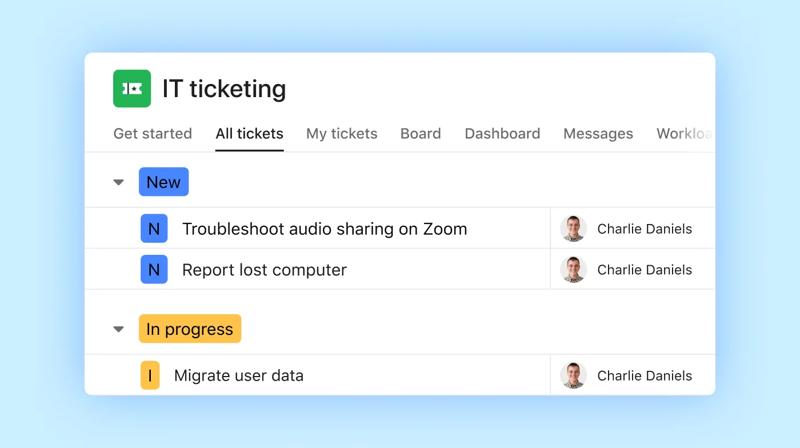
Task: Collapse the In progress section arrow
Action: pos(119,329)
